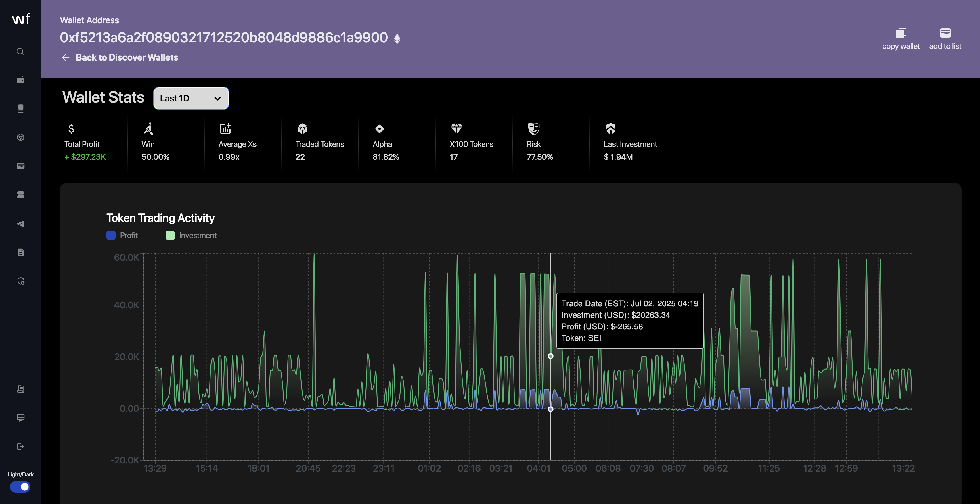Open the document file icon in sidebar
Image resolution: width=980 pixels, height=504 pixels.
click(x=20, y=252)
